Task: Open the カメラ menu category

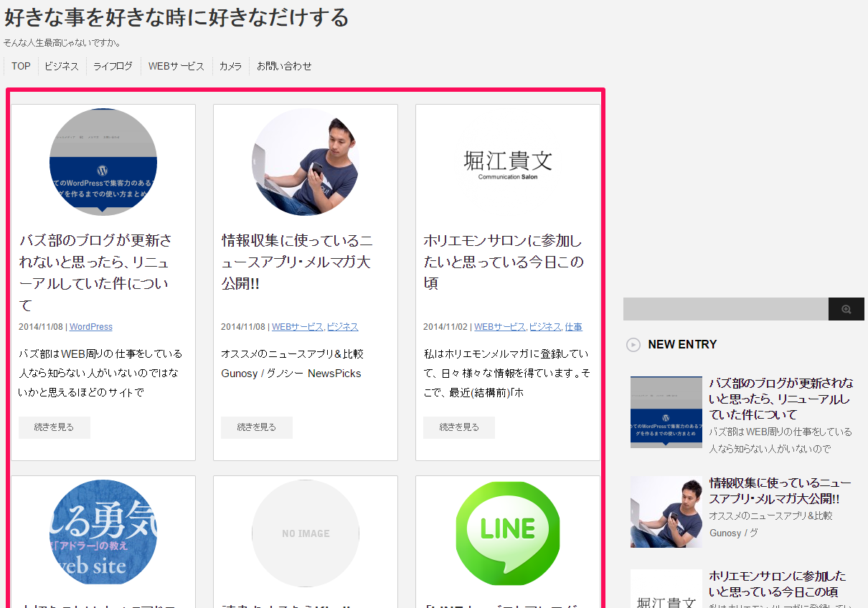Action: 230,66
